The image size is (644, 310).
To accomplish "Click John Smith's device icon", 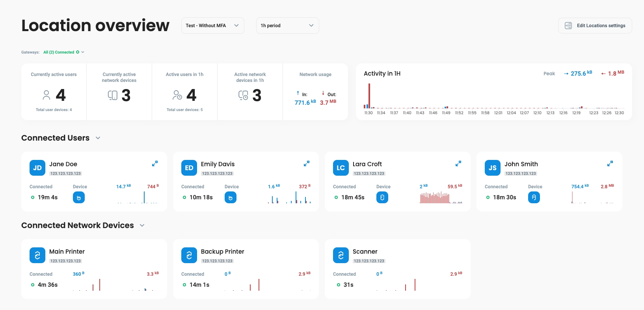I will (534, 197).
